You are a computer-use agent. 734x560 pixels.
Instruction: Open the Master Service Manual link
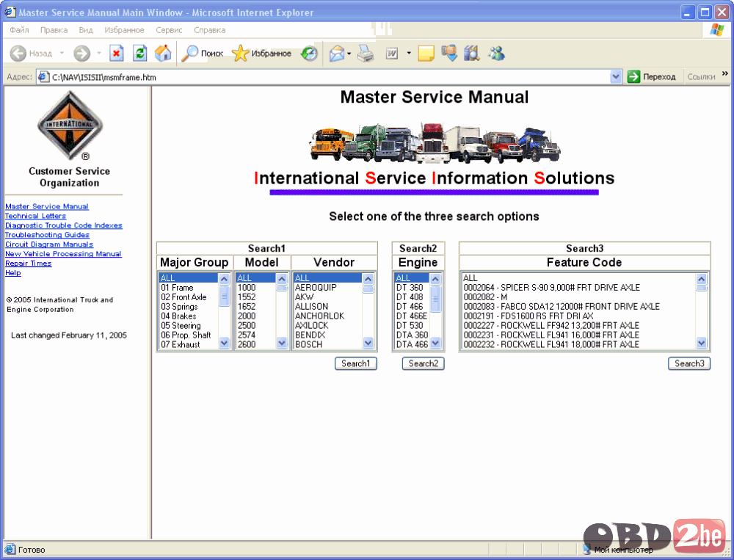[47, 206]
